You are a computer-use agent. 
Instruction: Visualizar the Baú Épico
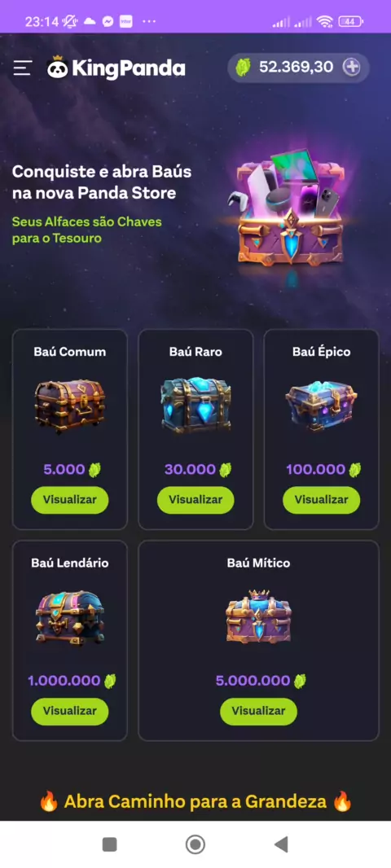coord(321,500)
